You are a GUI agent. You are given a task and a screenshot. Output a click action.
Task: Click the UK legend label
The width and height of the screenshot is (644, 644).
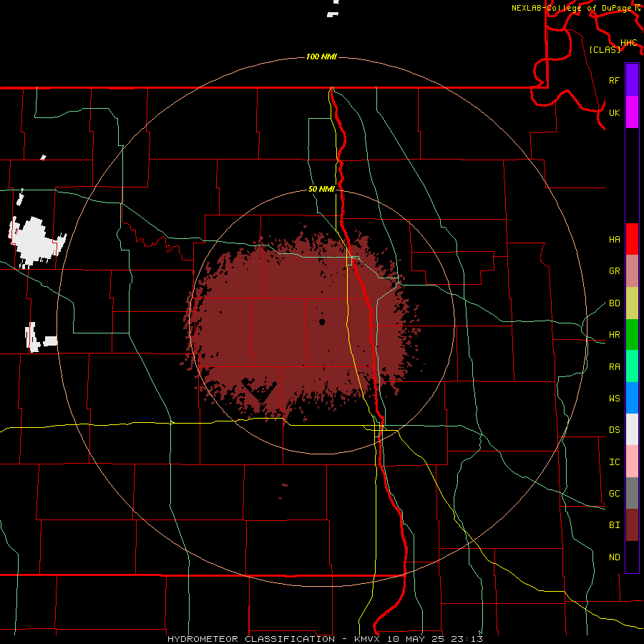(x=614, y=112)
